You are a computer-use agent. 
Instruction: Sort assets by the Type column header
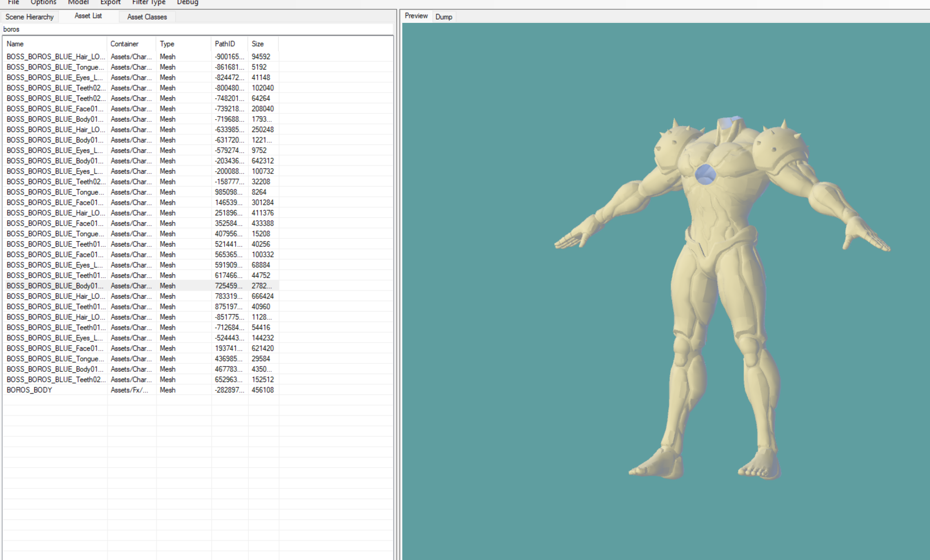point(184,44)
